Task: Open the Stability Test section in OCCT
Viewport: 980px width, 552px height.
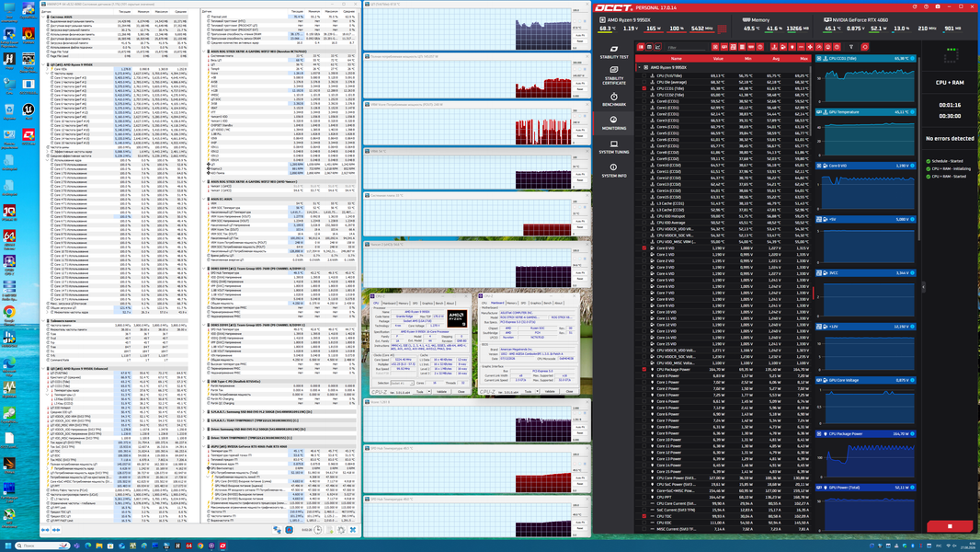Action: tap(614, 52)
